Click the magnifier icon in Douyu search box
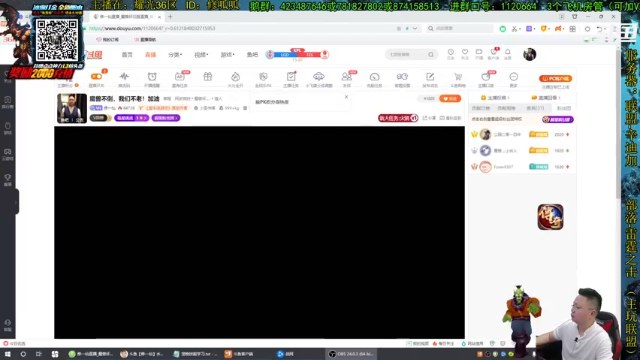 431,54
